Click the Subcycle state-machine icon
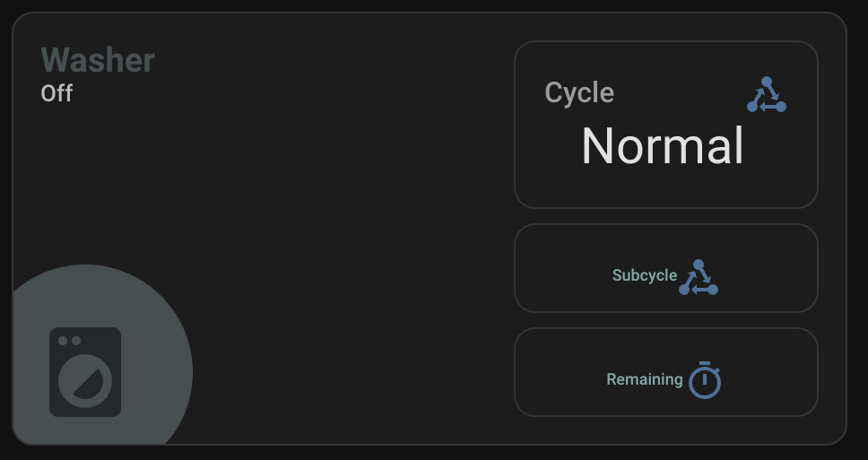 [x=699, y=277]
